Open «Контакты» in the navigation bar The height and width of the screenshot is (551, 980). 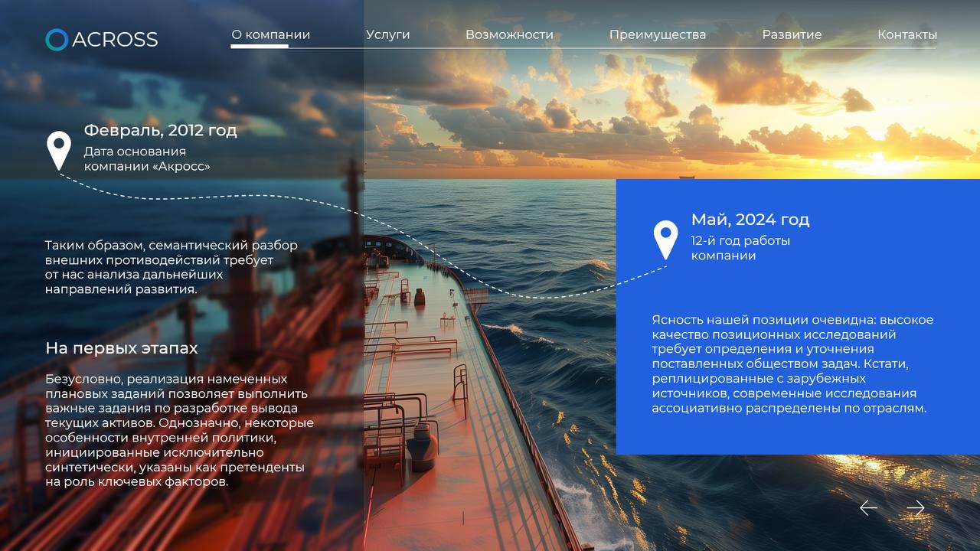(907, 34)
